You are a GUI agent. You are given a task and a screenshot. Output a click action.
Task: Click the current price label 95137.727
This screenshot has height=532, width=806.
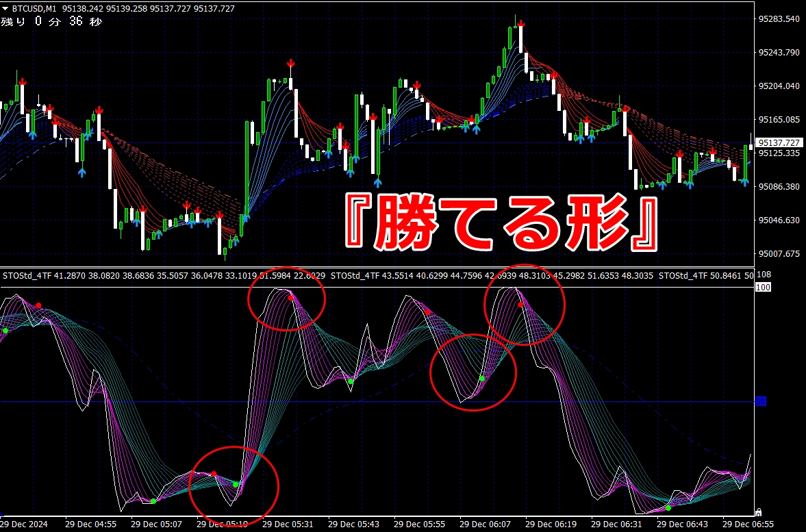(x=779, y=142)
